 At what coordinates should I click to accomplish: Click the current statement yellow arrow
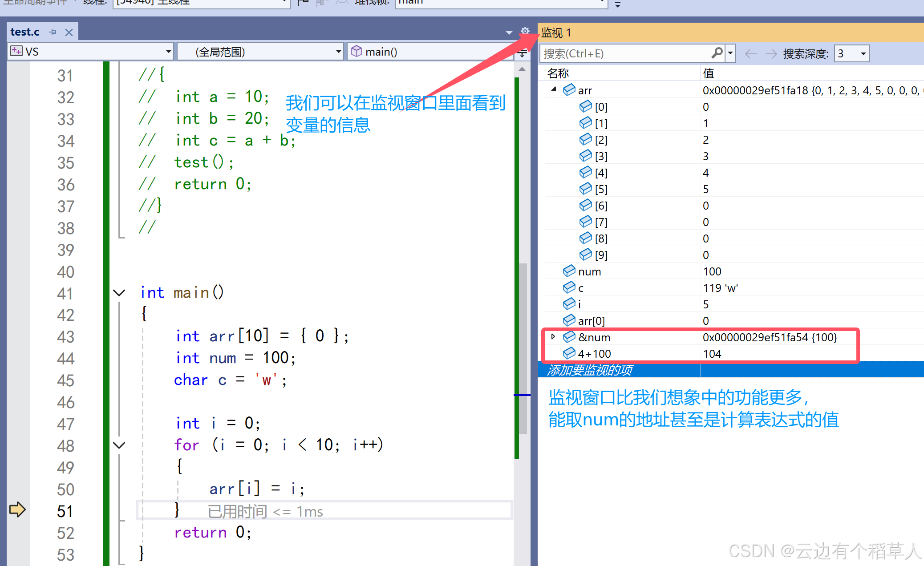coord(17,509)
